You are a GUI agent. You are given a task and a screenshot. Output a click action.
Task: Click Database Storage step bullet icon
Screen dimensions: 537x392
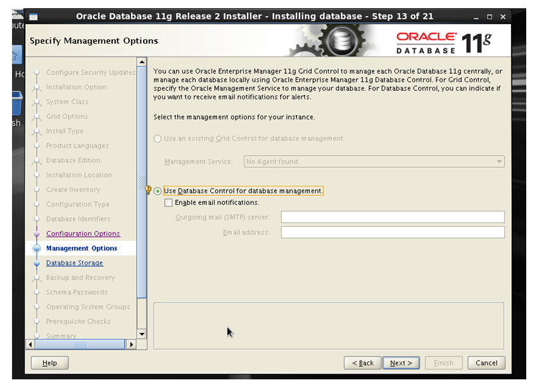pyautogui.click(x=37, y=263)
